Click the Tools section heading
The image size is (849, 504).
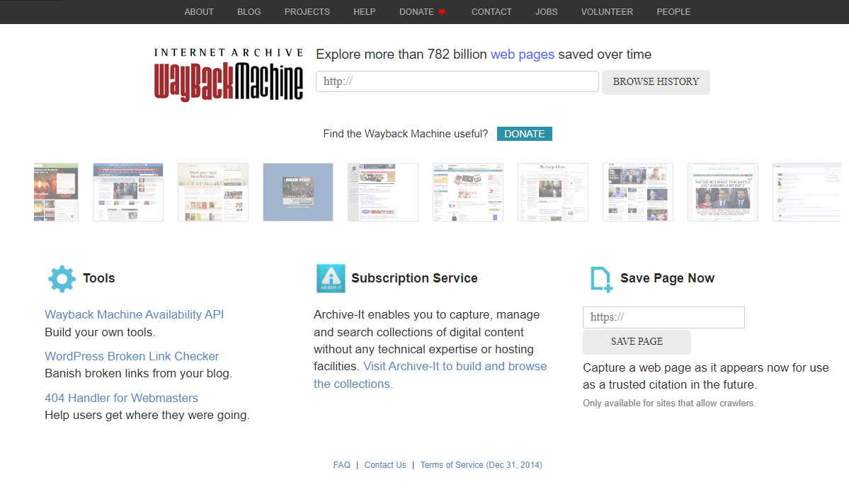pos(98,278)
